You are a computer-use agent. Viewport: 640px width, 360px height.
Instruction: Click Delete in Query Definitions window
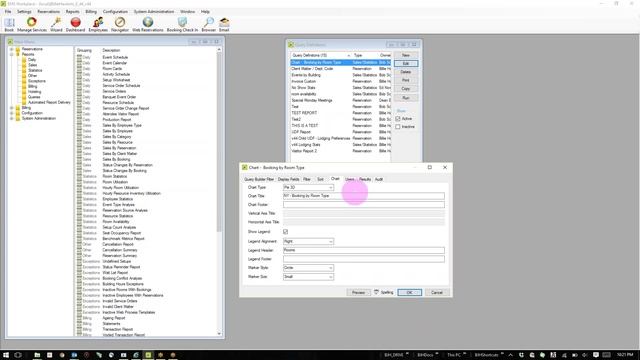pos(406,72)
